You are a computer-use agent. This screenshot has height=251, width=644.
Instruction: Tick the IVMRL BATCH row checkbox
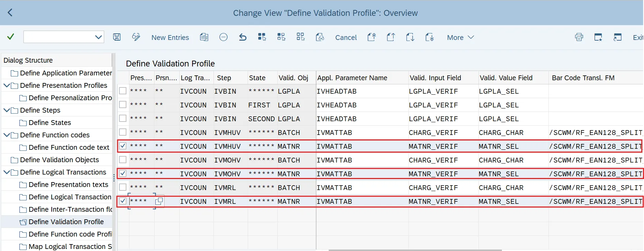pos(123,187)
